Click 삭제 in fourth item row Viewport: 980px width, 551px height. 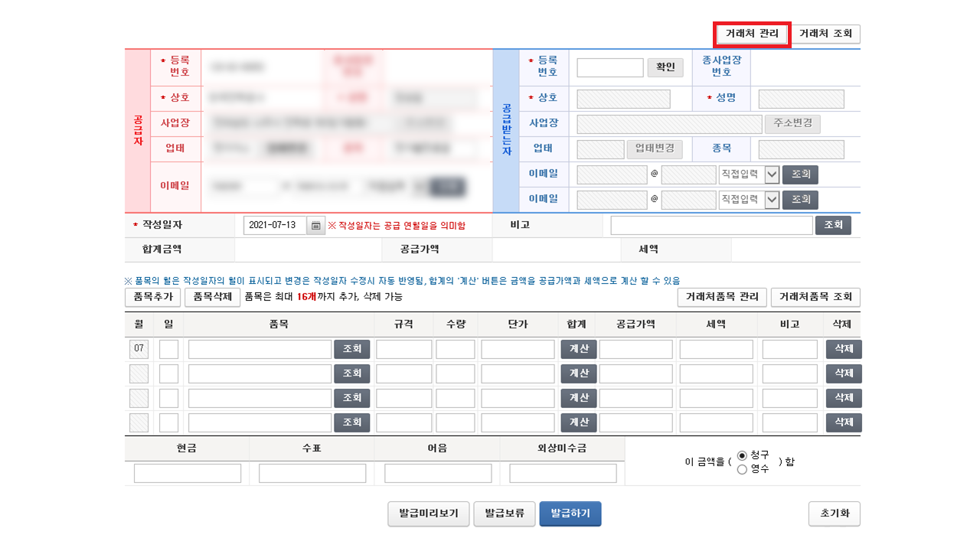[844, 422]
